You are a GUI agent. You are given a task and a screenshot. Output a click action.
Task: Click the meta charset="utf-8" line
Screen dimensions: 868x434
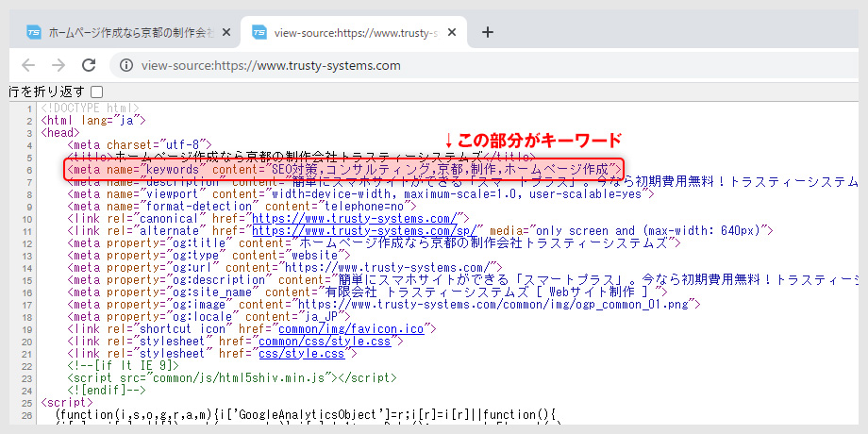(x=140, y=144)
